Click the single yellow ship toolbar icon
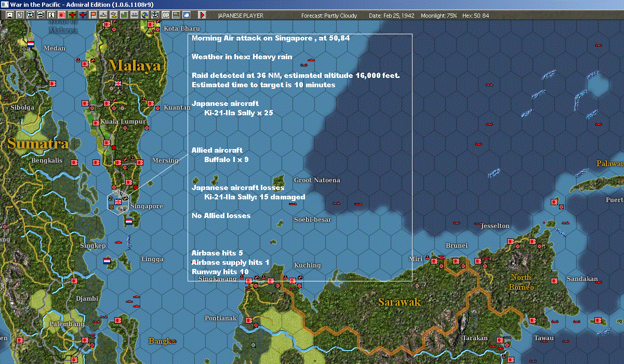 pyautogui.click(x=103, y=15)
